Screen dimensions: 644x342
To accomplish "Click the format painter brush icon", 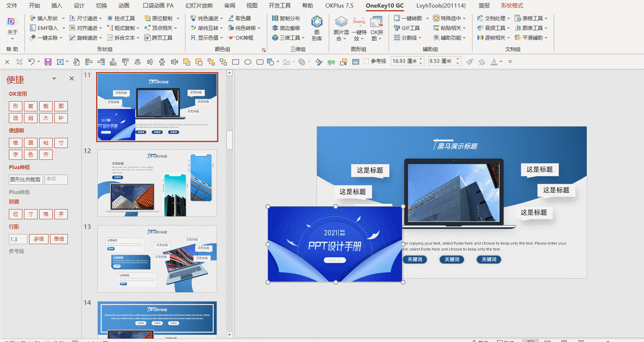I will (470, 62).
